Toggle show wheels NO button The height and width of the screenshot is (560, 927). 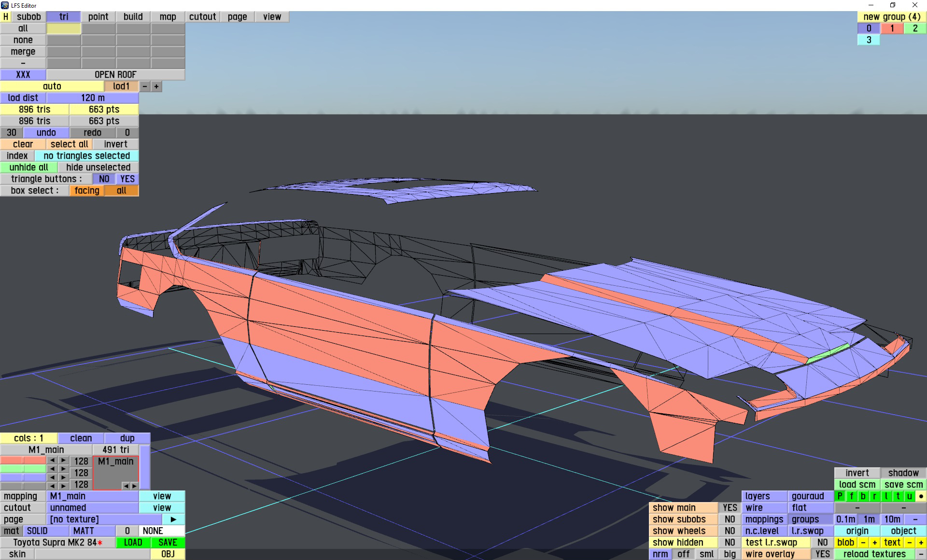tap(730, 531)
